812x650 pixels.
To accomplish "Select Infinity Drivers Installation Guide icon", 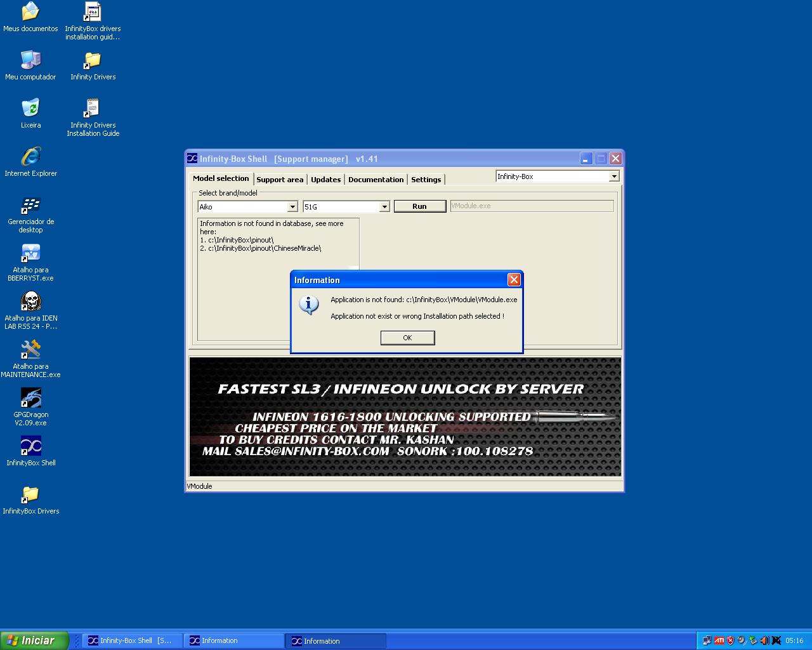I will pyautogui.click(x=93, y=117).
